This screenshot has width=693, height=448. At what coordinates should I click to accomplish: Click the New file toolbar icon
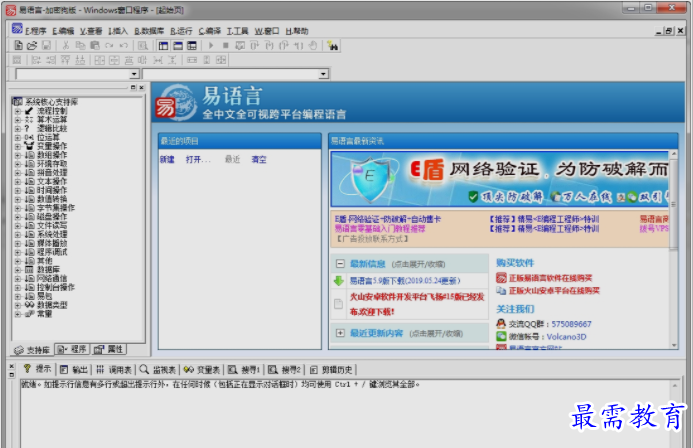tap(18, 45)
